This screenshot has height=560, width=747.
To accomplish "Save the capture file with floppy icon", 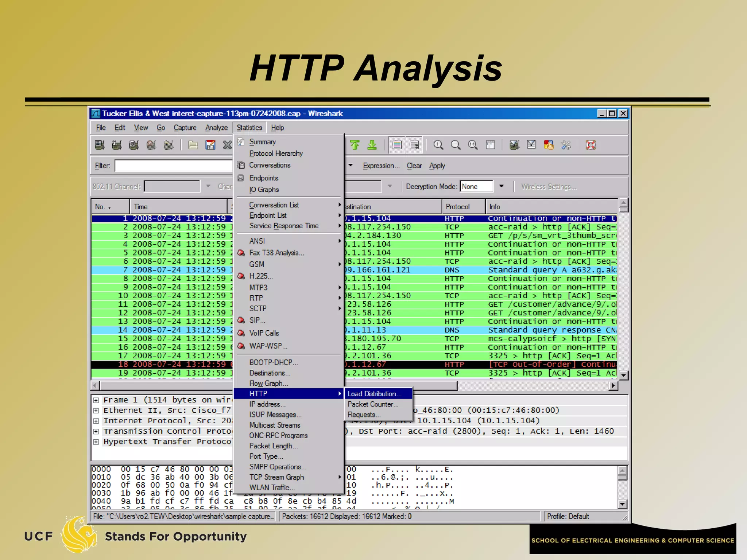I will 210,145.
